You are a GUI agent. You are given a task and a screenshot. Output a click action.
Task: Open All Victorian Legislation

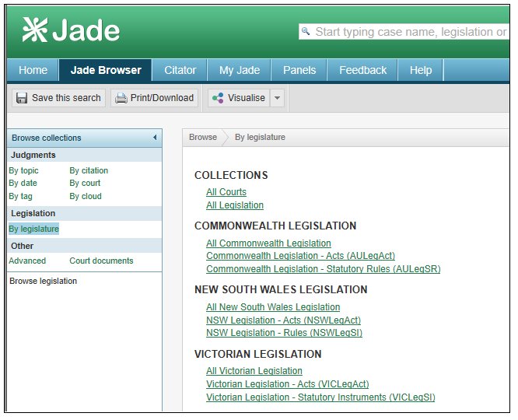click(254, 371)
